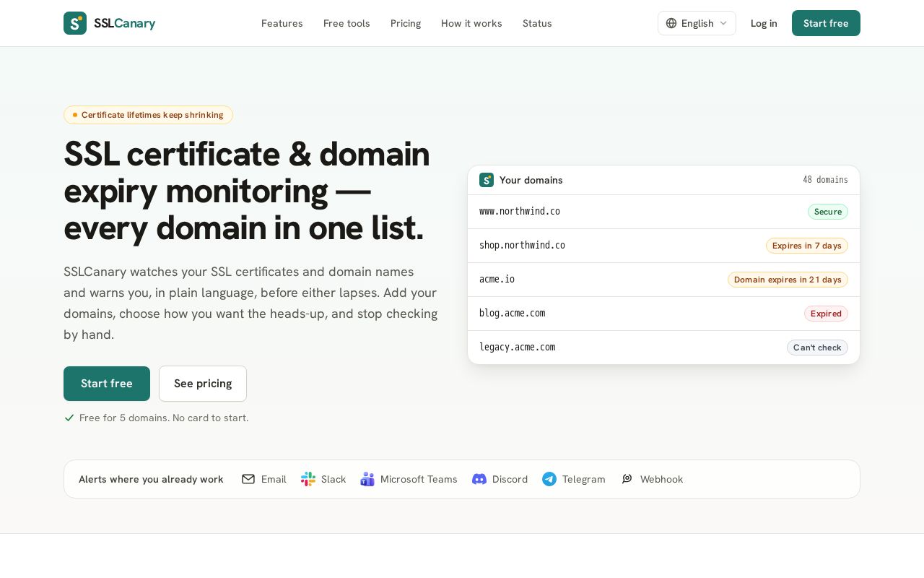
Task: Open the English language dropdown
Action: [697, 23]
